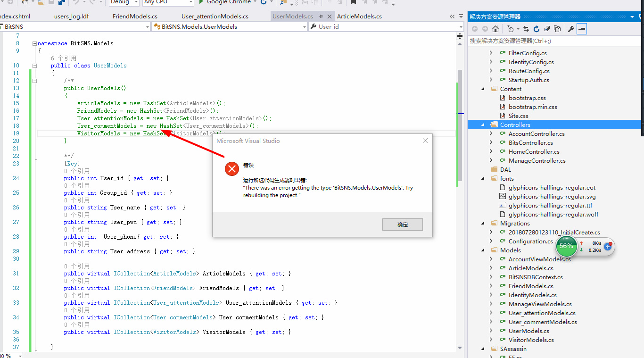Click the 确定 button in error dialog
Viewport: 644px width, 358px height.
click(x=403, y=225)
